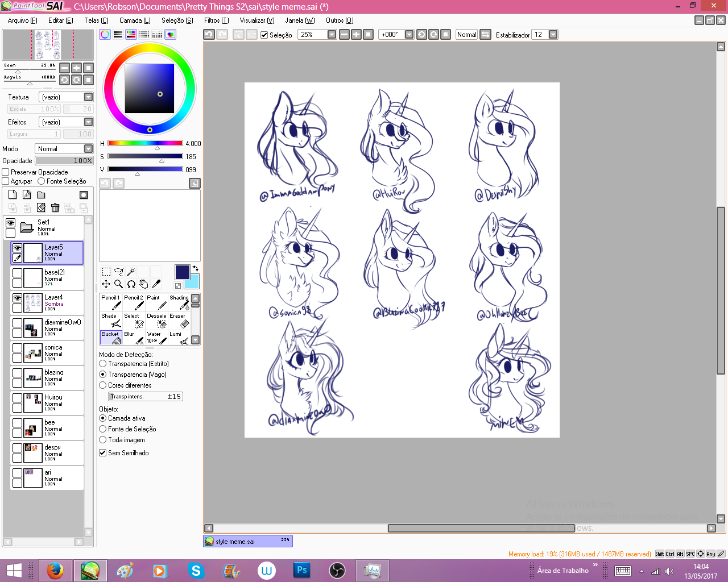
Task: Select Toda imagem as target
Action: pos(103,440)
